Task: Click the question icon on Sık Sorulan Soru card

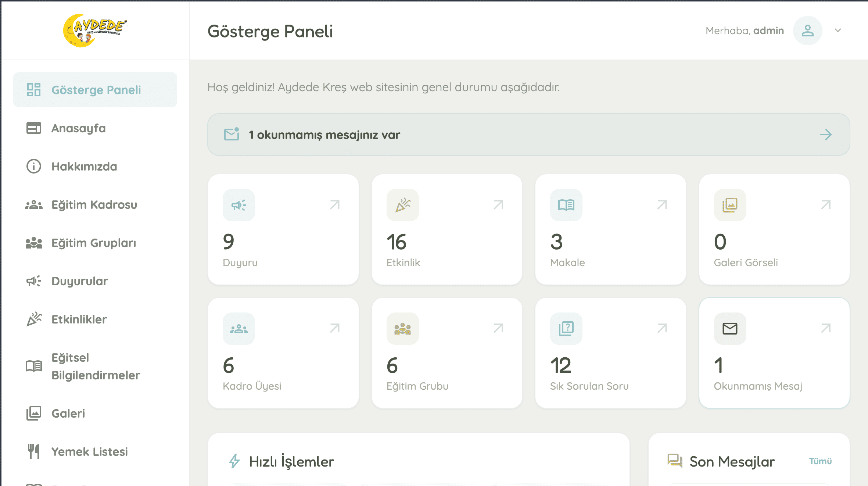Action: [x=566, y=329]
